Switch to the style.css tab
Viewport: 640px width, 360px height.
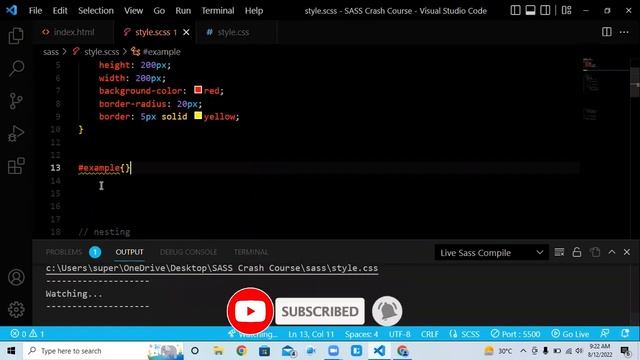[233, 32]
